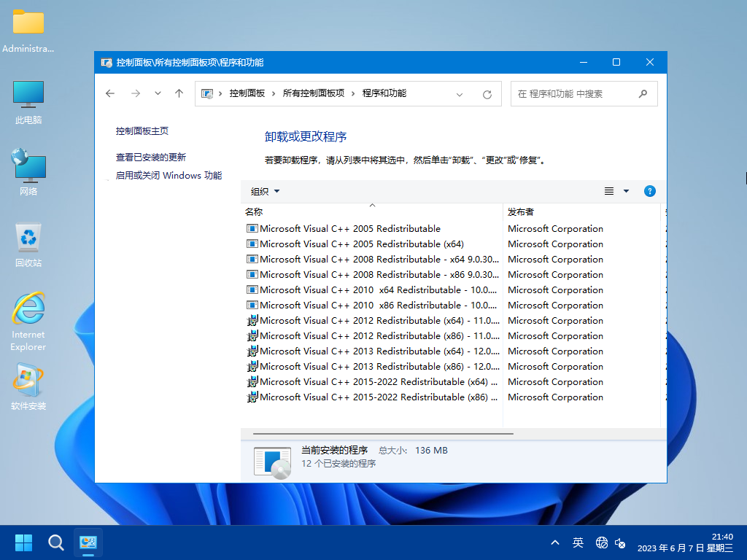The width and height of the screenshot is (747, 560).
Task: Expand the address bar history dropdown
Action: [x=460, y=94]
